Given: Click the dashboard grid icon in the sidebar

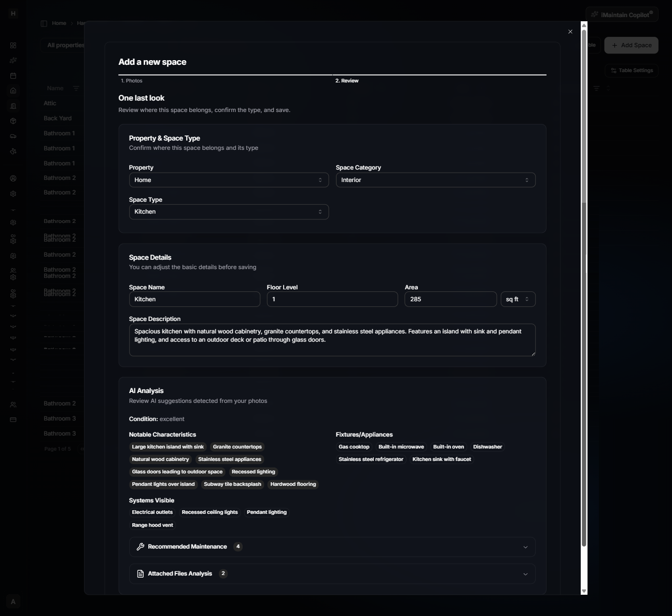Looking at the screenshot, I should coord(13,45).
